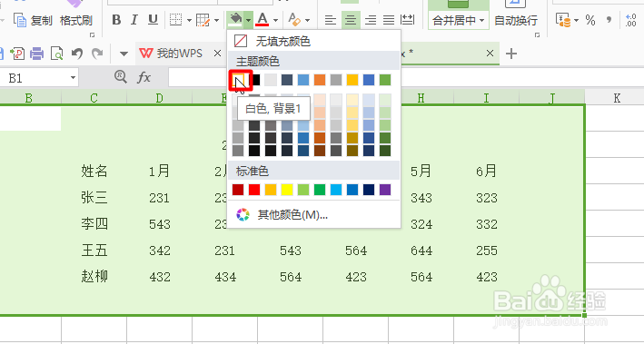Image resolution: width=644 pixels, height=344 pixels.
Task: Pick standard yellow color swatch
Action: click(287, 190)
